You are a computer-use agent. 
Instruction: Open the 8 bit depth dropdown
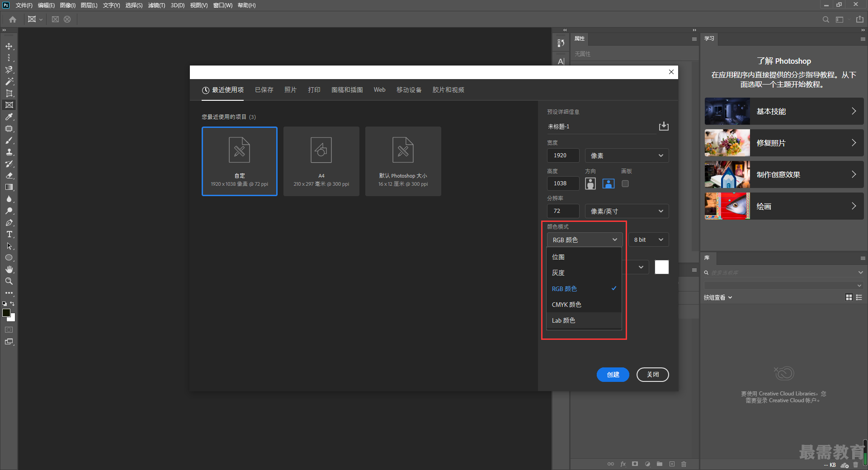[648, 240]
